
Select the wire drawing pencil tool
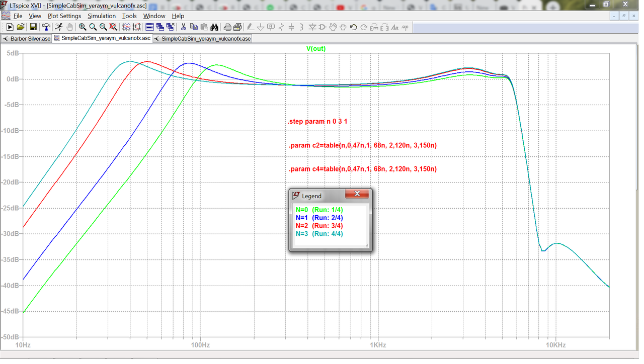pos(251,27)
